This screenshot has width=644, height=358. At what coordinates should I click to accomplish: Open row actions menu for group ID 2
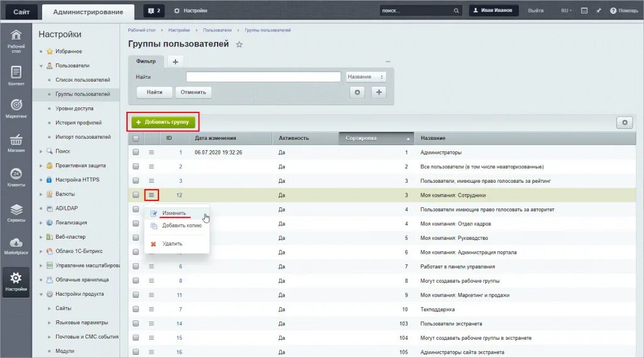pos(151,166)
